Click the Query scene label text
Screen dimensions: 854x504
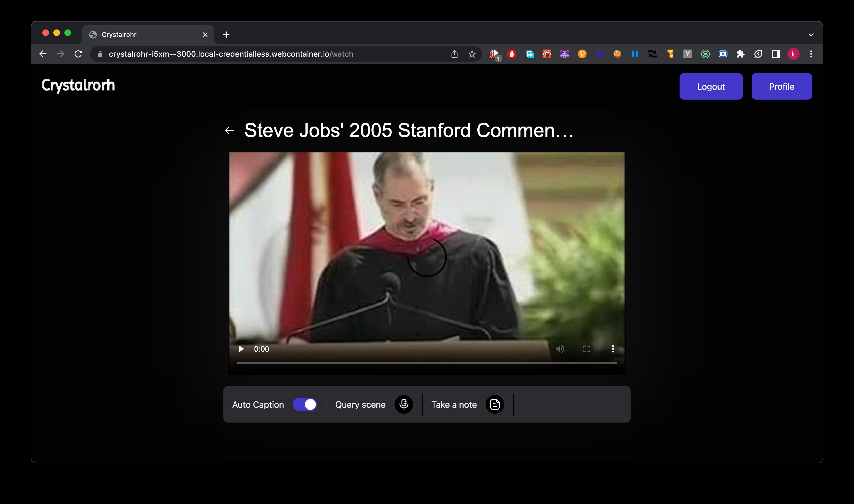(360, 404)
